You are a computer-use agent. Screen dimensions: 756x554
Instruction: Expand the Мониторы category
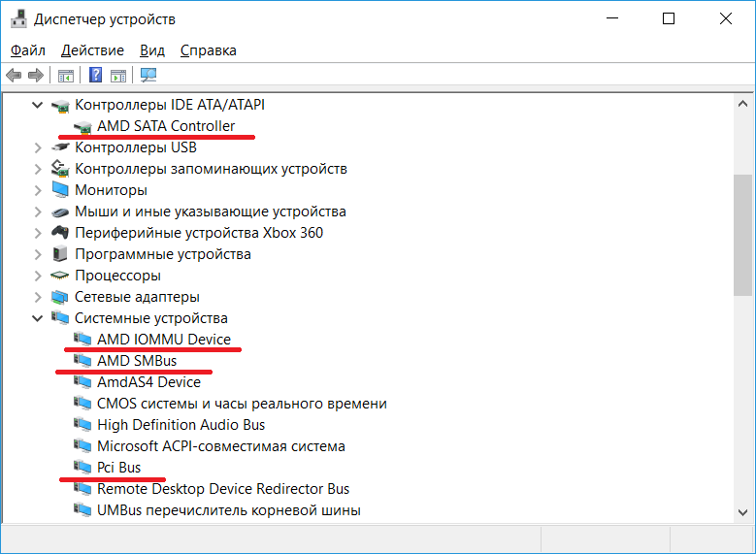point(38,190)
